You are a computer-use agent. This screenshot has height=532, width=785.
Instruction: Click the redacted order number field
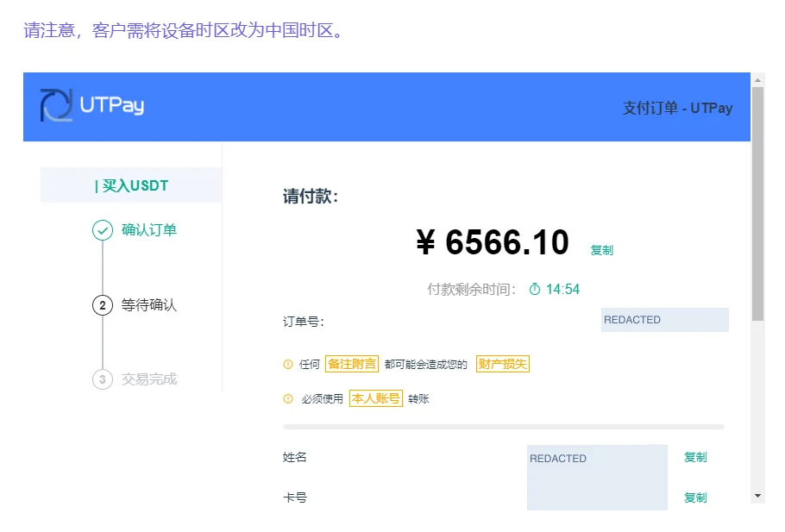tap(665, 320)
